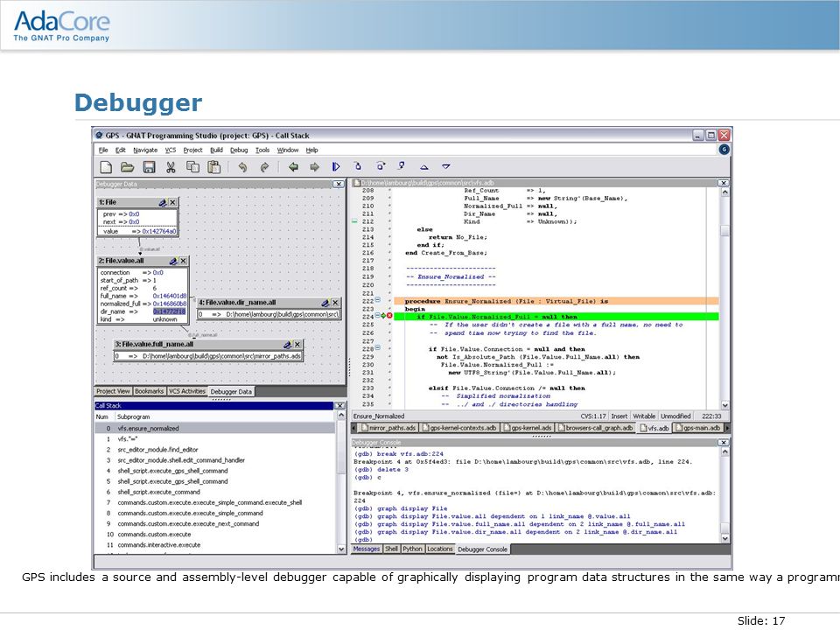Click the Undo arrow icon
This screenshot has width=840, height=630.
(242, 167)
